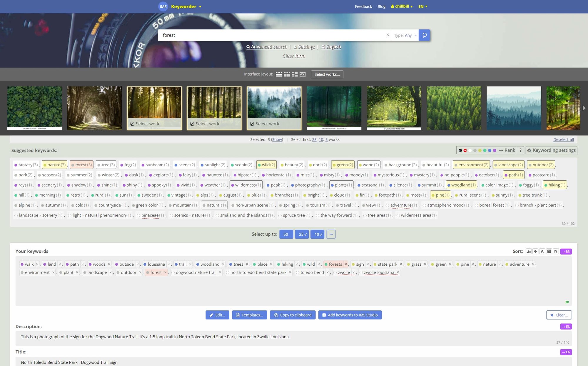Translate the title using its EN button
This screenshot has width=588, height=366.
(566, 352)
